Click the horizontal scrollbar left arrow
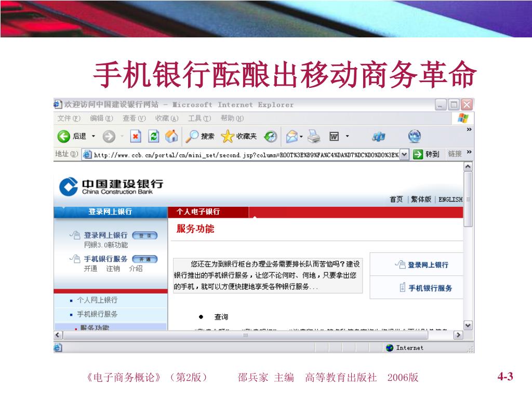 [x=58, y=335]
